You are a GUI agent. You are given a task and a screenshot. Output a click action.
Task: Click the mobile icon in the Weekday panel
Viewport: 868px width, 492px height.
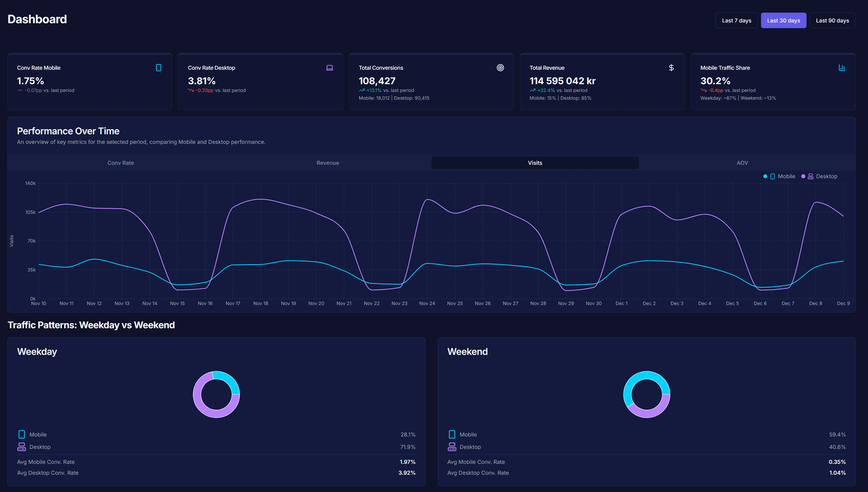(22, 434)
